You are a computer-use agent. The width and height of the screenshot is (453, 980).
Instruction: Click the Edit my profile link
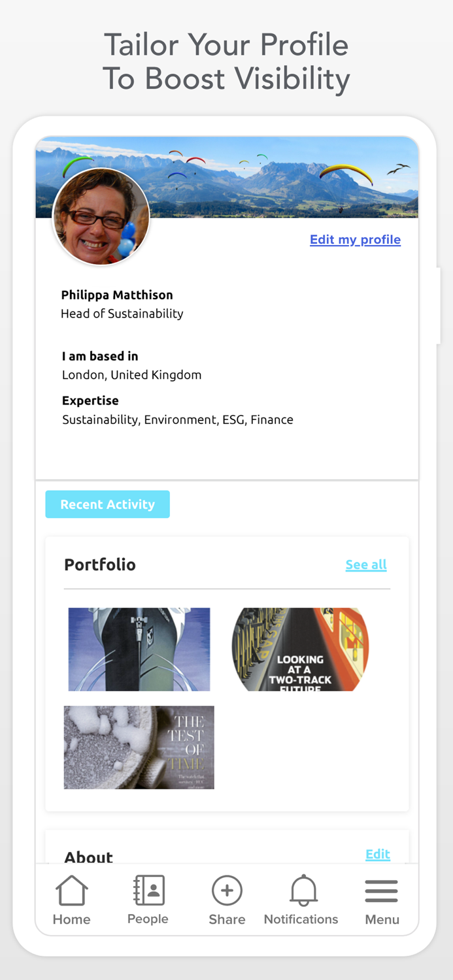point(355,240)
